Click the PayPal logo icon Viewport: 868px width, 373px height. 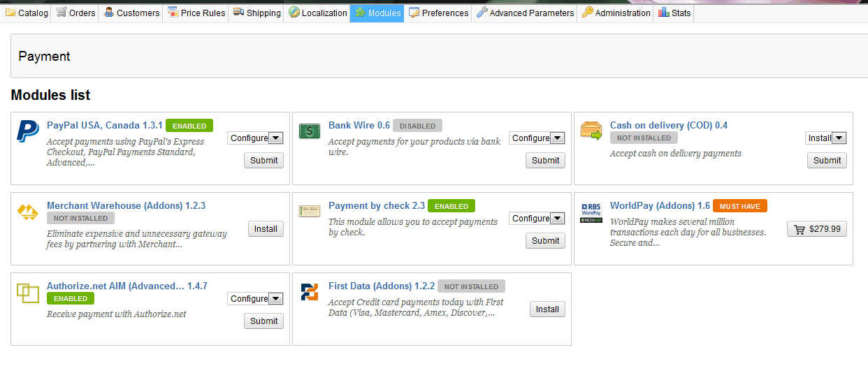28,131
